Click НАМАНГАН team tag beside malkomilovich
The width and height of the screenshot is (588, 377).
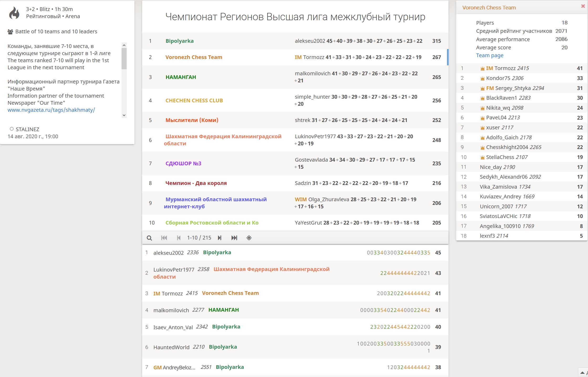point(223,310)
